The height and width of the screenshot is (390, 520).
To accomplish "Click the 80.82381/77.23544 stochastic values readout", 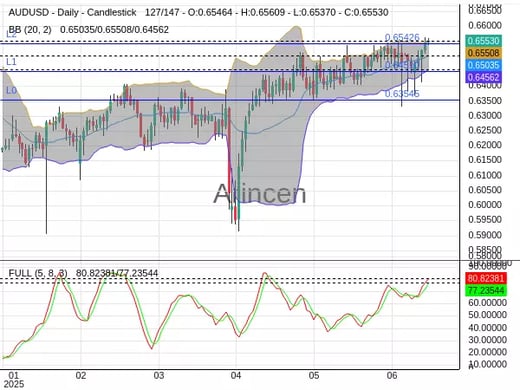I will pyautogui.click(x=117, y=273).
